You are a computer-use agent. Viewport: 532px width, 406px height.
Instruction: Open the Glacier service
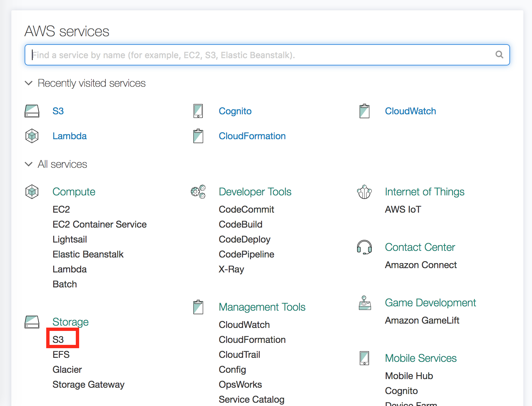click(67, 369)
